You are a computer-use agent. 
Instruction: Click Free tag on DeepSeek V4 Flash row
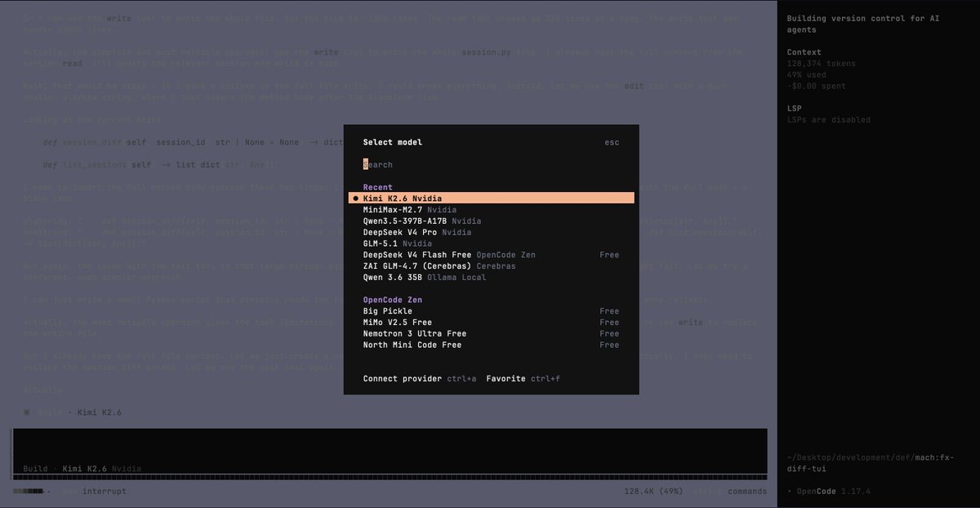click(609, 255)
